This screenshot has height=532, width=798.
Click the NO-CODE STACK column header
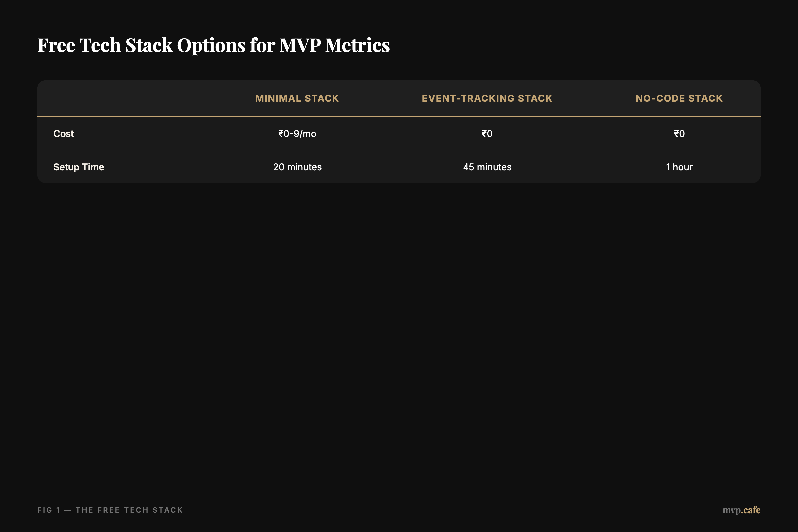click(679, 98)
